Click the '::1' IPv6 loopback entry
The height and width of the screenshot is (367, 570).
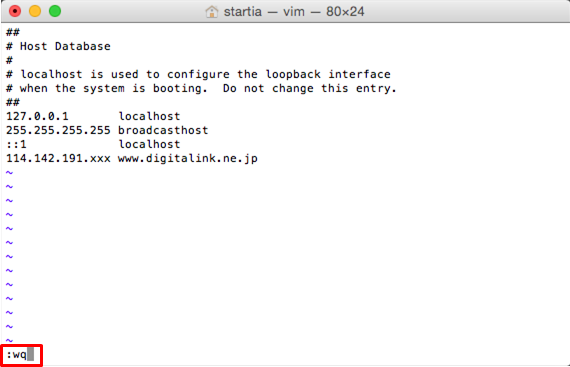pyautogui.click(x=16, y=144)
